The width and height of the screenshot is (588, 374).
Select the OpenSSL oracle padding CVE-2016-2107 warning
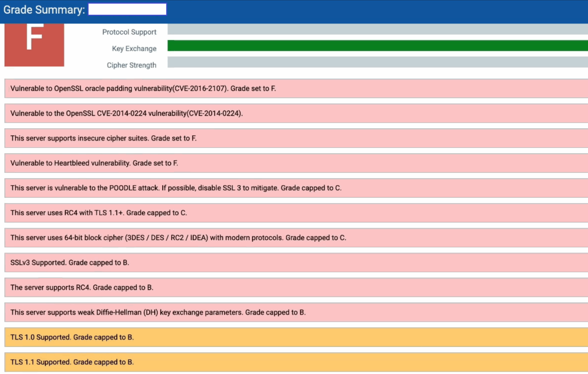coord(296,88)
